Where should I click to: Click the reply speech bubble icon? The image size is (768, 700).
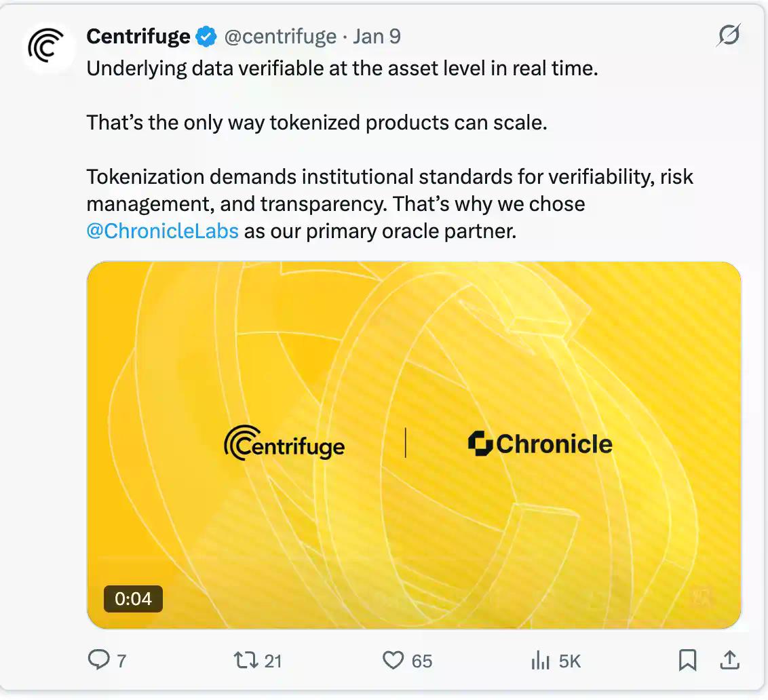coord(99,660)
